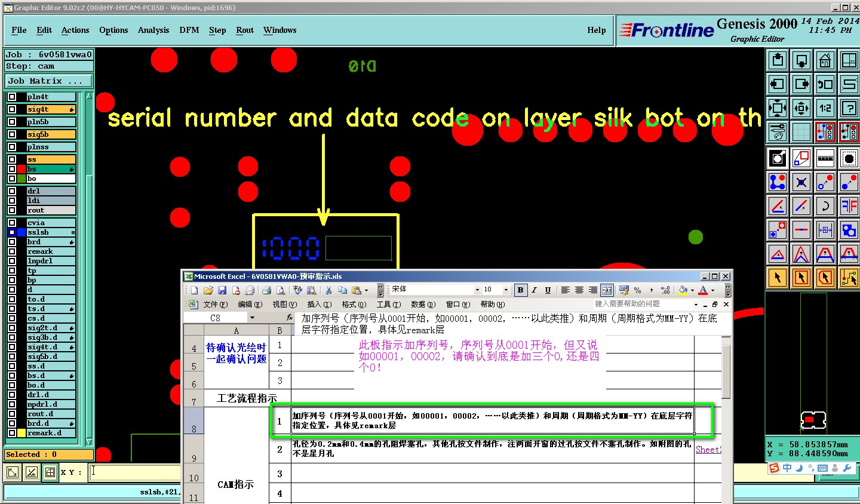The width and height of the screenshot is (860, 504).
Task: Select the net select arrow tool
Action: (x=849, y=278)
